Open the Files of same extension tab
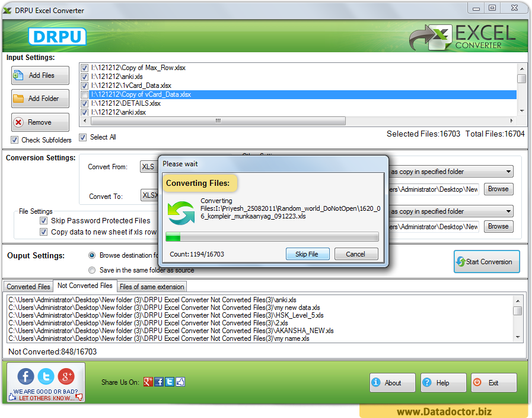The width and height of the screenshot is (532, 418). 152,287
